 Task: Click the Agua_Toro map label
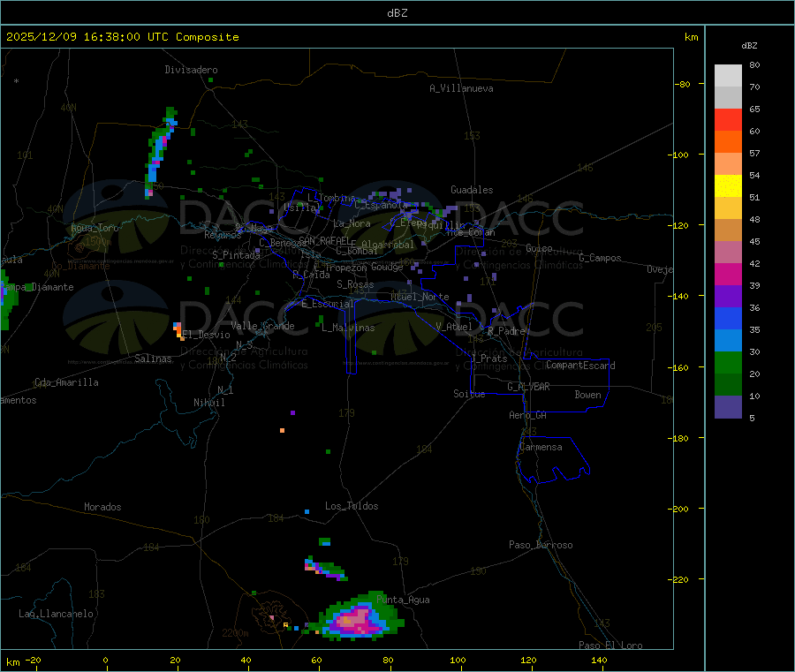[x=95, y=228]
